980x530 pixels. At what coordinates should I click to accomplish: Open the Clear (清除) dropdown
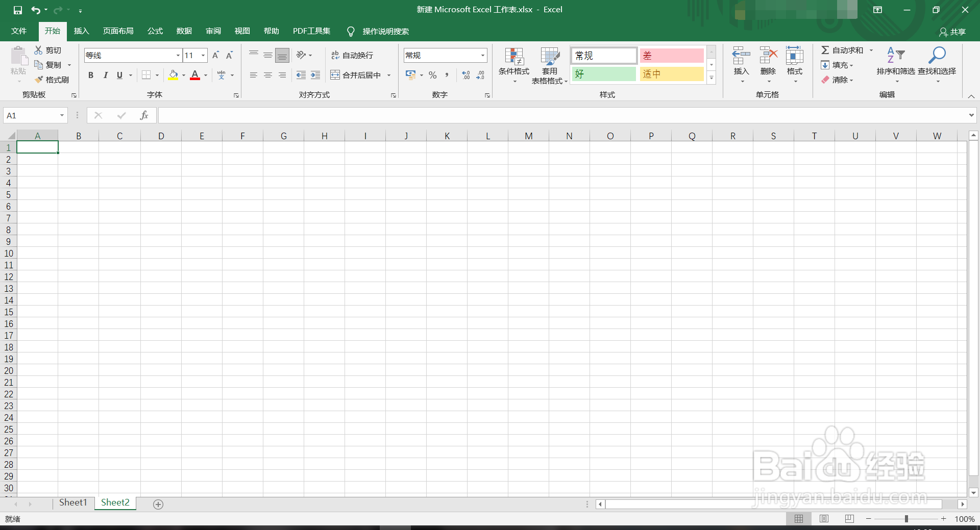(x=837, y=80)
